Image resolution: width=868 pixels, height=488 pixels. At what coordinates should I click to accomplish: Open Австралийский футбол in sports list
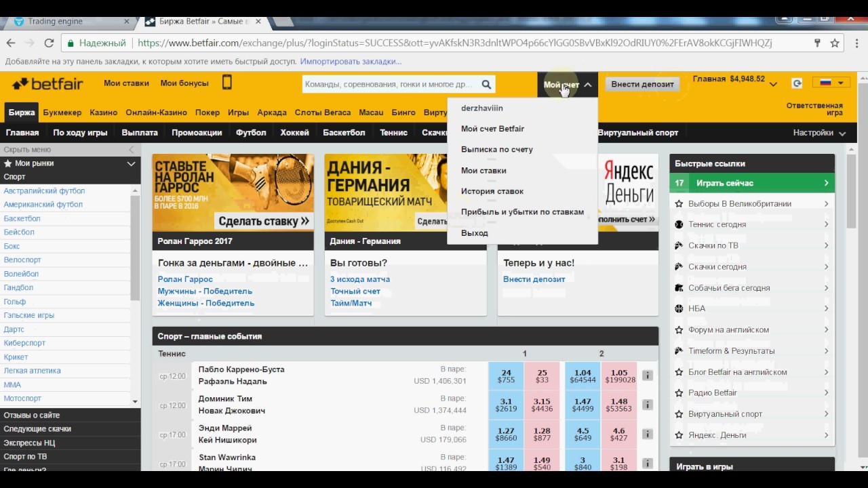tap(44, 191)
